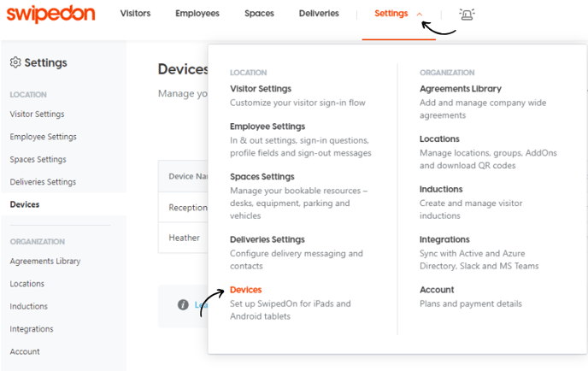Choose Account in the dropdown menu
The height and width of the screenshot is (371, 588).
coord(437,290)
